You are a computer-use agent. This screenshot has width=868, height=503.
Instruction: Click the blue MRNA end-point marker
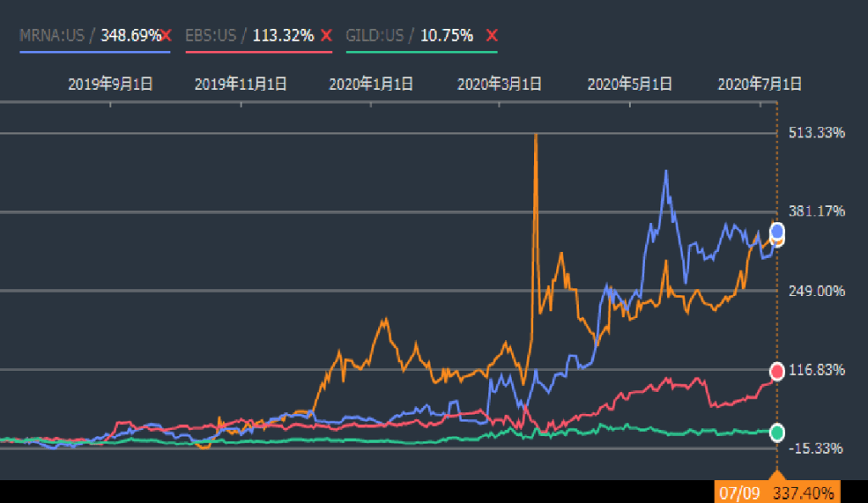tap(776, 232)
